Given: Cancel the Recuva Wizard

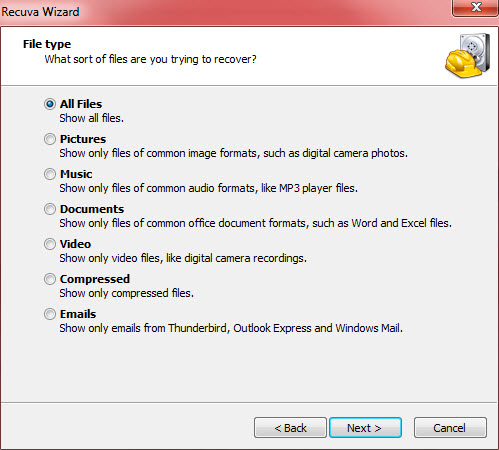Looking at the screenshot, I should [x=450, y=428].
